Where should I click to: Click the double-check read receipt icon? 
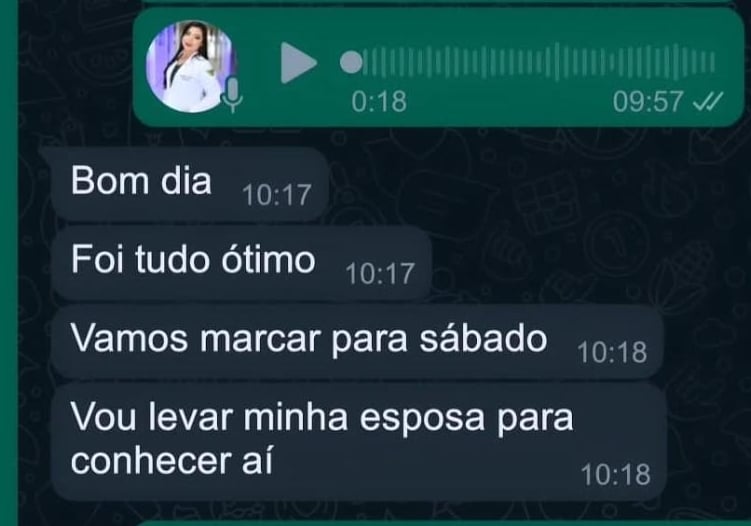point(708,102)
